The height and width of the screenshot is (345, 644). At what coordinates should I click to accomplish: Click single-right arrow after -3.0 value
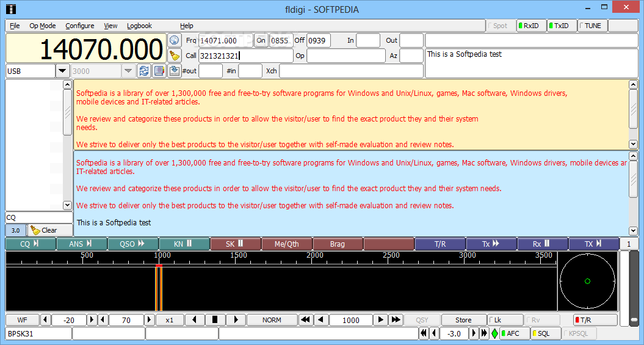point(474,333)
